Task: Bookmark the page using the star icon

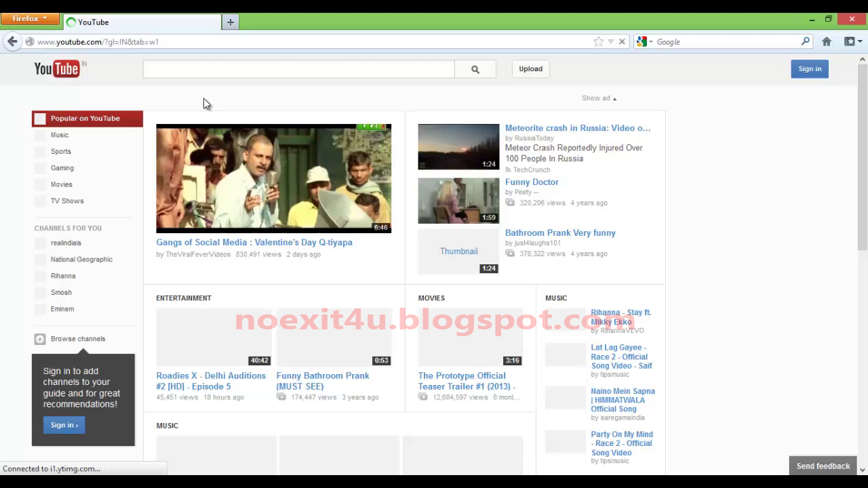Action: pyautogui.click(x=599, y=41)
